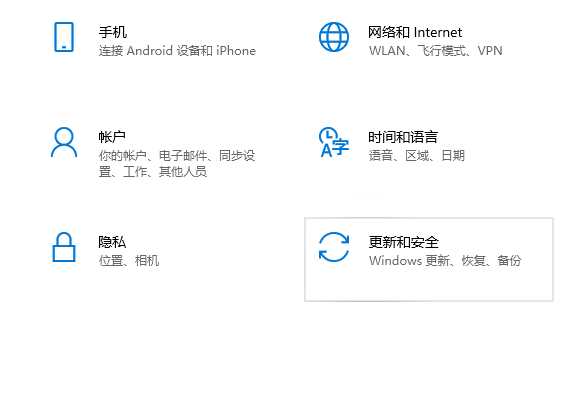Open the 隐私 settings heading
The height and width of the screenshot is (411, 581).
[x=112, y=242]
